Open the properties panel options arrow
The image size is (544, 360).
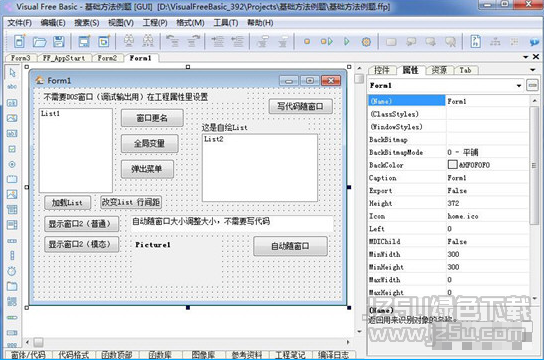click(533, 70)
